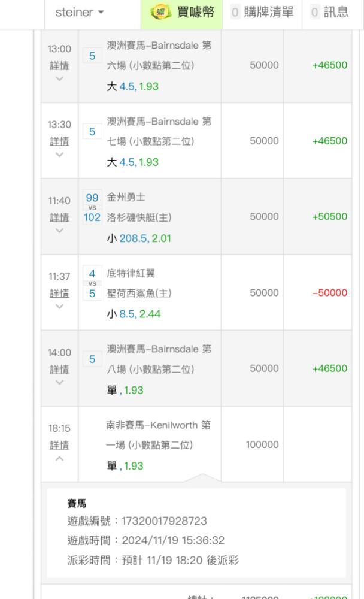
Task: Open the 訊息 messages tab
Action: (329, 13)
